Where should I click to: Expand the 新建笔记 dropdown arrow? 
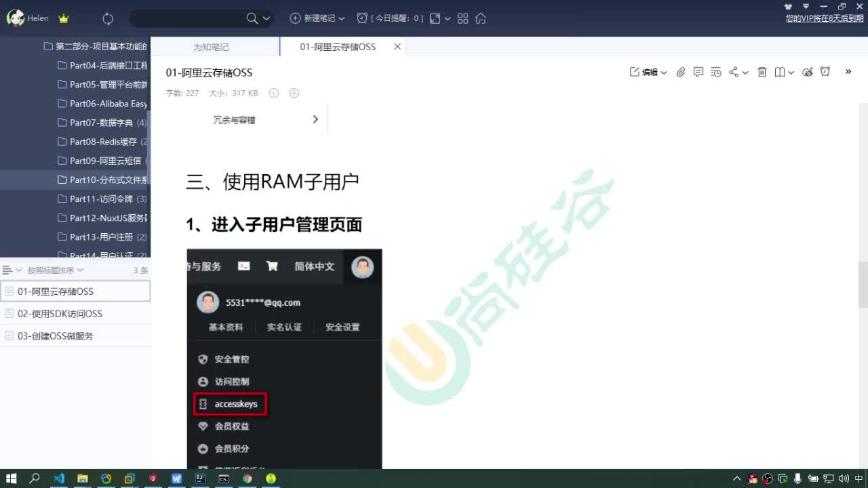tap(341, 18)
